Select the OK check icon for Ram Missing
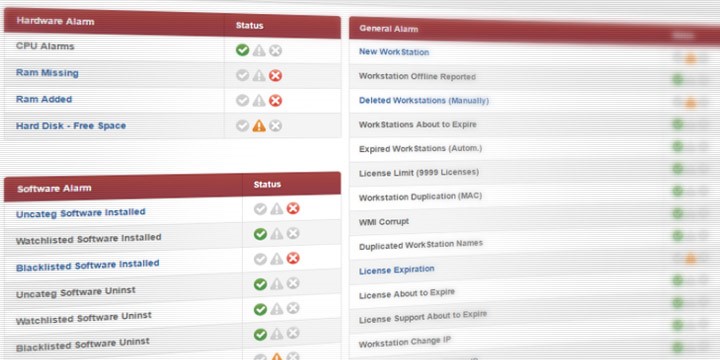Image resolution: width=720 pixels, height=360 pixels. 242,75
